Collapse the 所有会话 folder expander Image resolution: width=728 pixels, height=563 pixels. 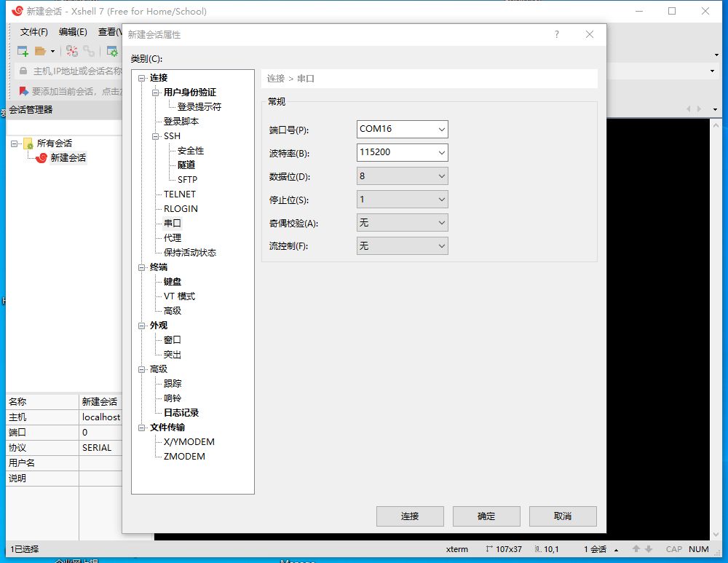click(x=15, y=143)
